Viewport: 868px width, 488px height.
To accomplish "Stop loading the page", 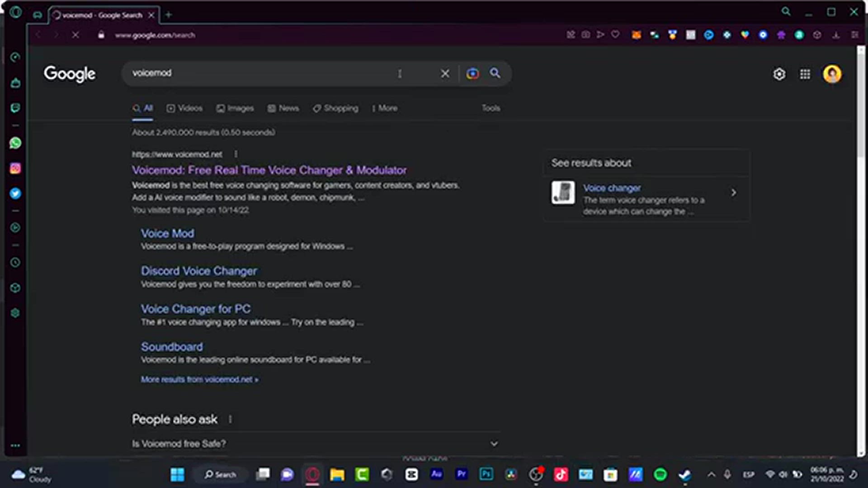I will point(75,35).
